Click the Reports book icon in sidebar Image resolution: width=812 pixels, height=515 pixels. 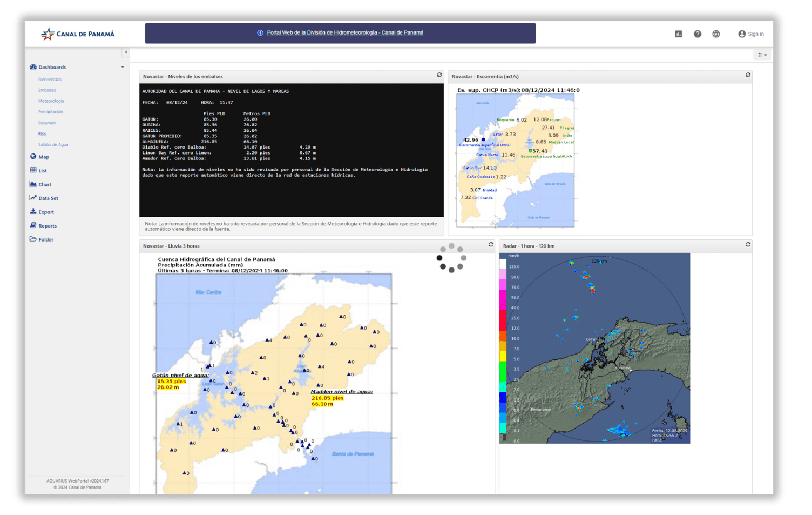point(33,225)
